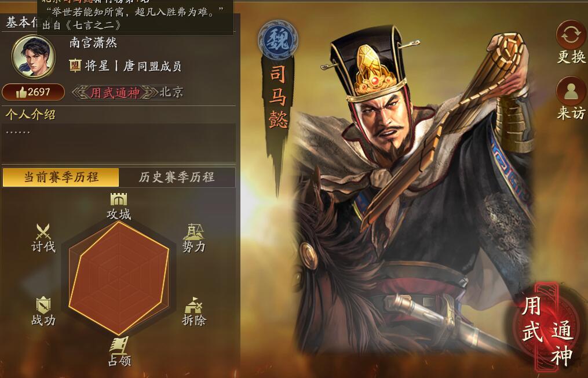Click the 更换 swap icon
Screen dimensions: 588x378
pos(571,36)
